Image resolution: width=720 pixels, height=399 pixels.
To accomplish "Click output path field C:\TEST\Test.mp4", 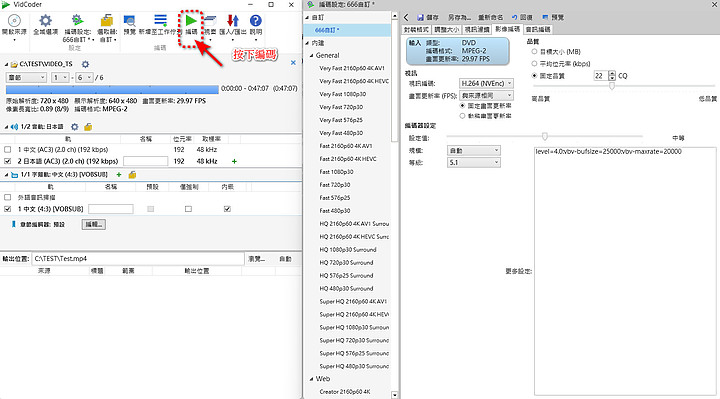I will [138, 259].
